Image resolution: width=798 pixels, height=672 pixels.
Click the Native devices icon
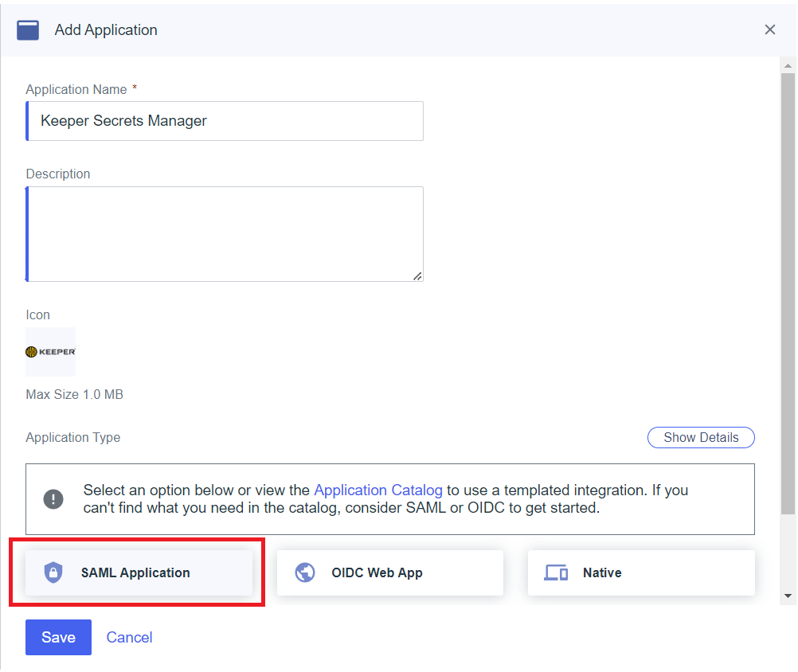pos(556,572)
